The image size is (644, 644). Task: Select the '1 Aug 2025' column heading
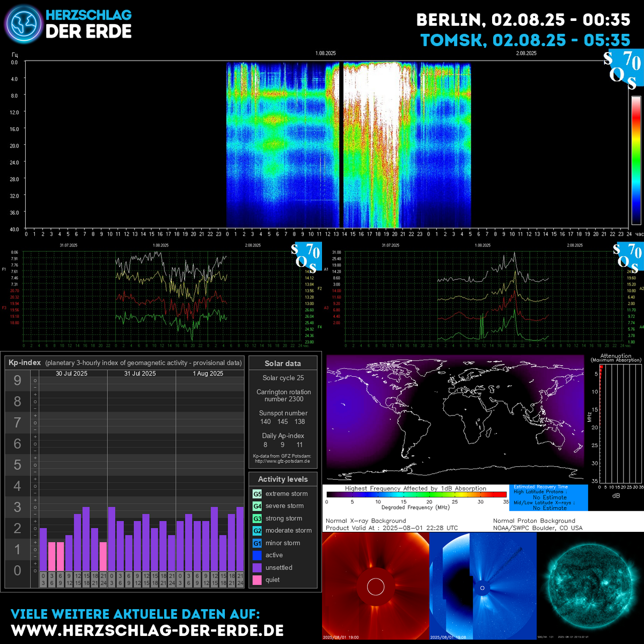(208, 374)
